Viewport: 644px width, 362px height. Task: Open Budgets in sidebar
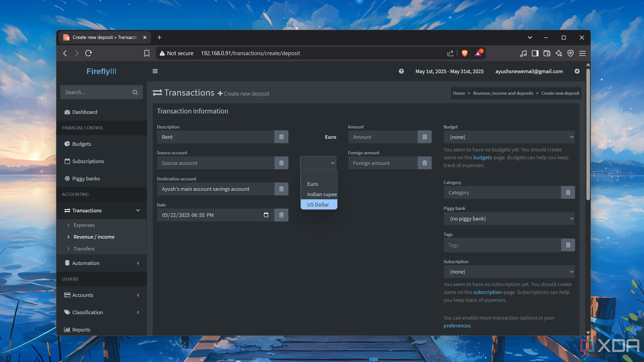101,144
